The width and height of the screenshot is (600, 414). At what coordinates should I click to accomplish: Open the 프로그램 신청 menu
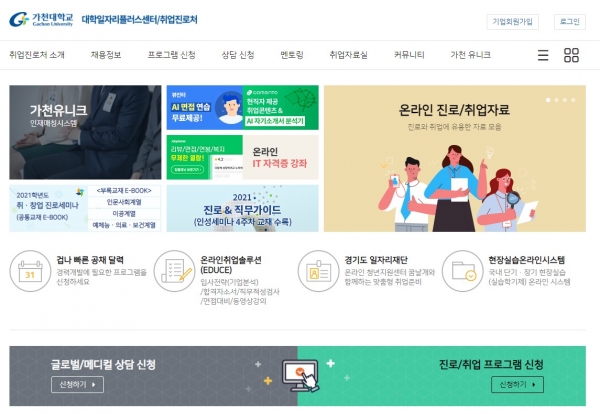[x=171, y=55]
